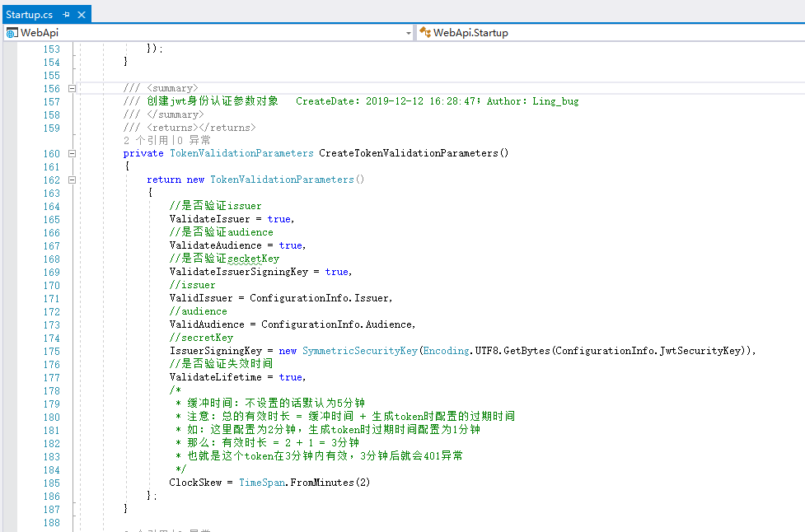Click 'Encoding' on line 175
Screen dimensions: 805x532
click(446, 351)
